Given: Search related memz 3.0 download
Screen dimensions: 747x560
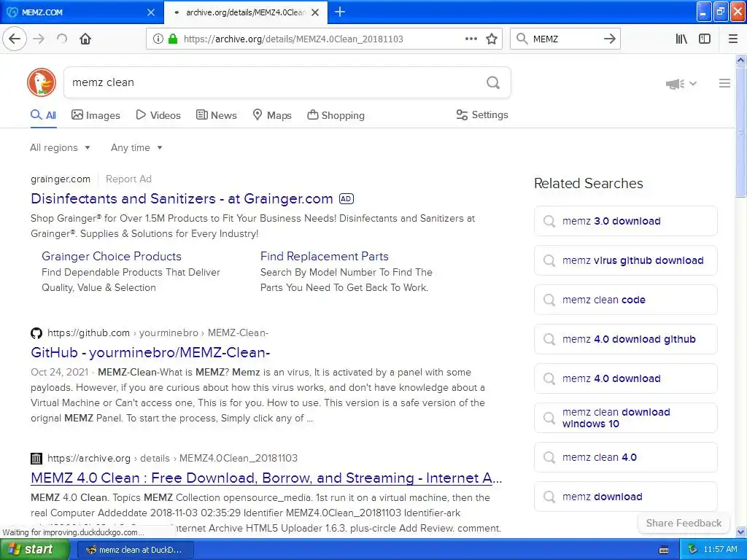Looking at the screenshot, I should [625, 221].
